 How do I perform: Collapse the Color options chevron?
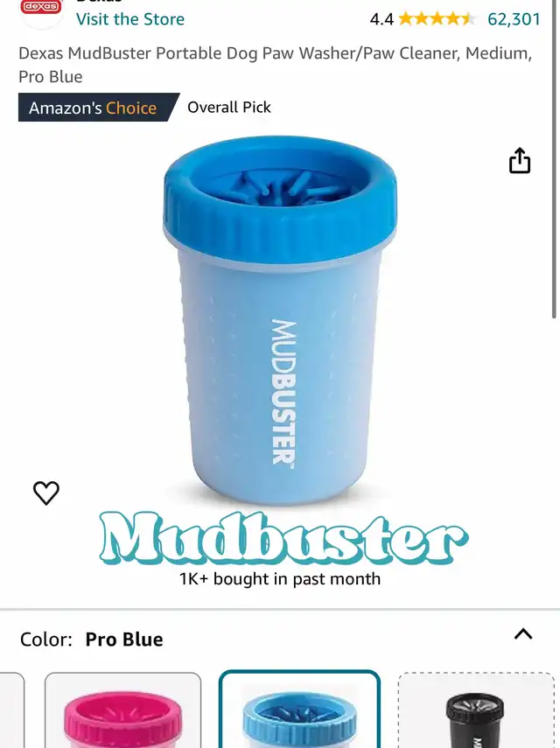(x=523, y=634)
